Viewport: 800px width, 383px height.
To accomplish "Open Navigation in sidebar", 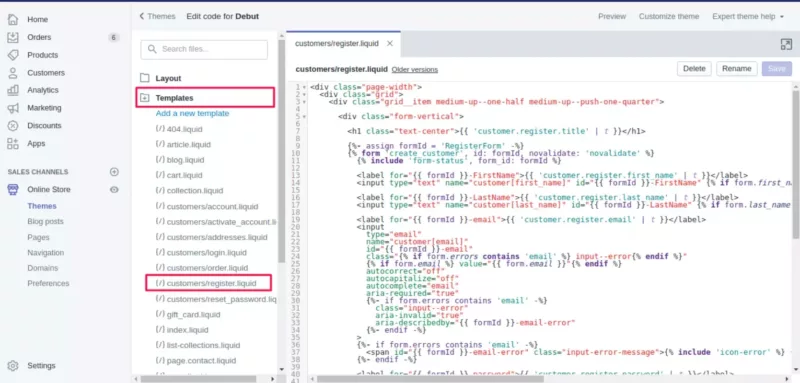I will click(x=45, y=252).
